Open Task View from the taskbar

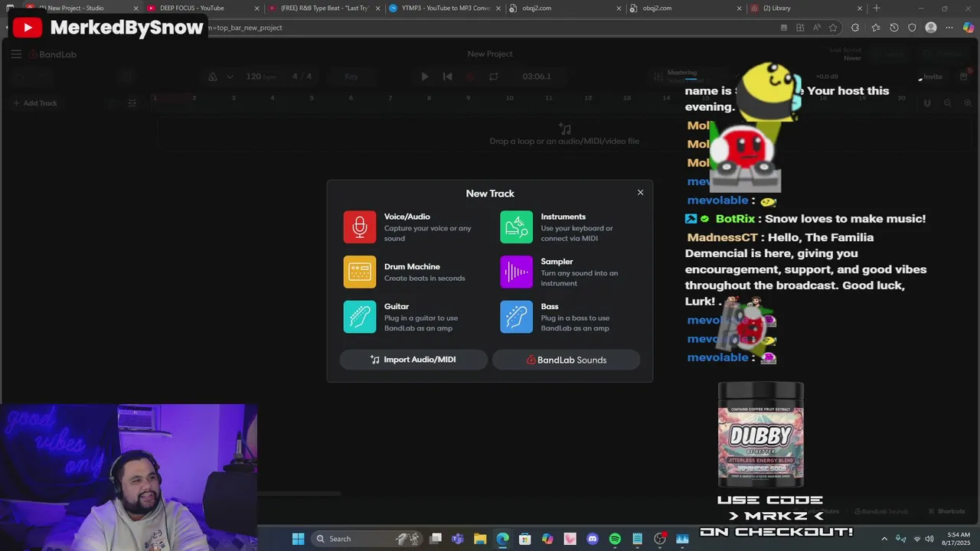436,539
